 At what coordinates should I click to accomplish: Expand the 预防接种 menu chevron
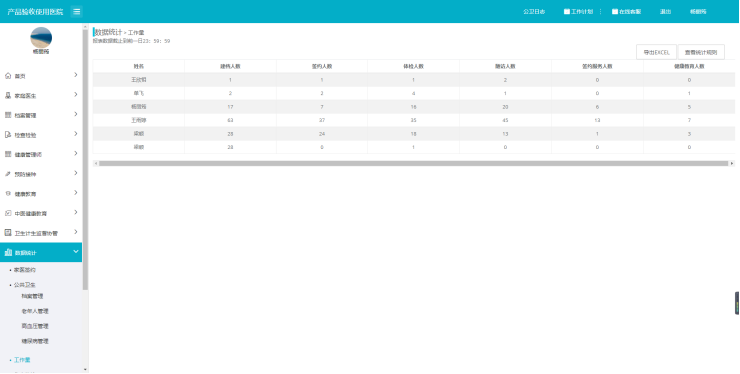pyautogui.click(x=76, y=173)
